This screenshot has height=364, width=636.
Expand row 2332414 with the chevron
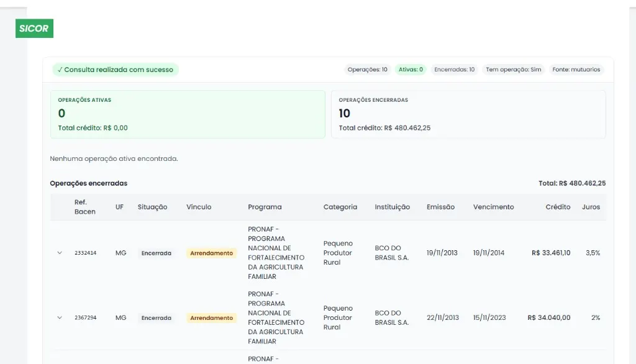click(60, 253)
